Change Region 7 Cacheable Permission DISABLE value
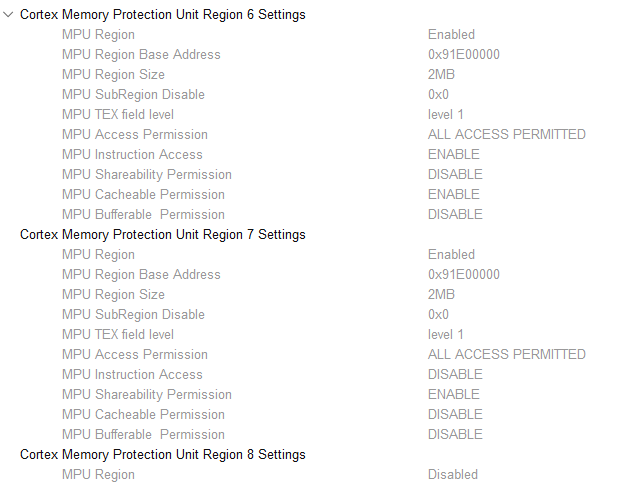This screenshot has width=618, height=484. coord(455,415)
